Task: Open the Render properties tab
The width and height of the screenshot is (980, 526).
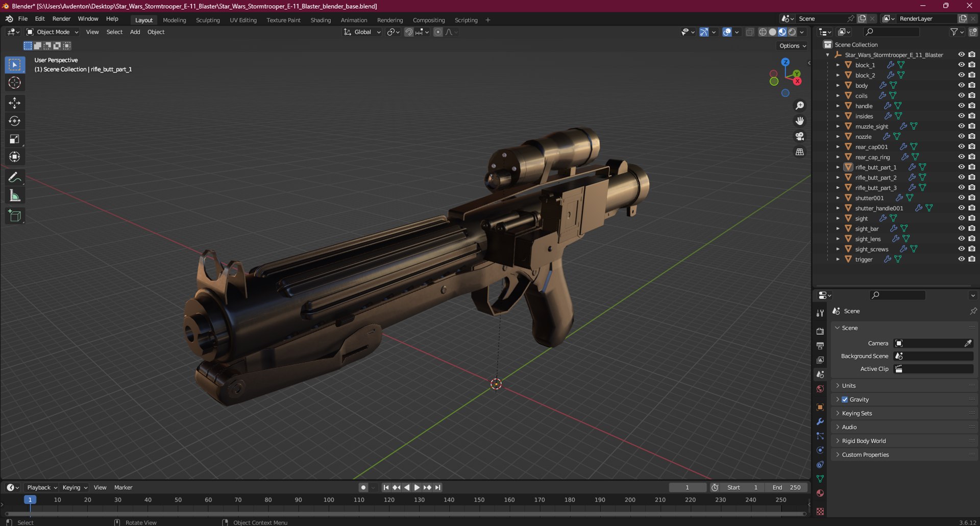Action: click(820, 331)
